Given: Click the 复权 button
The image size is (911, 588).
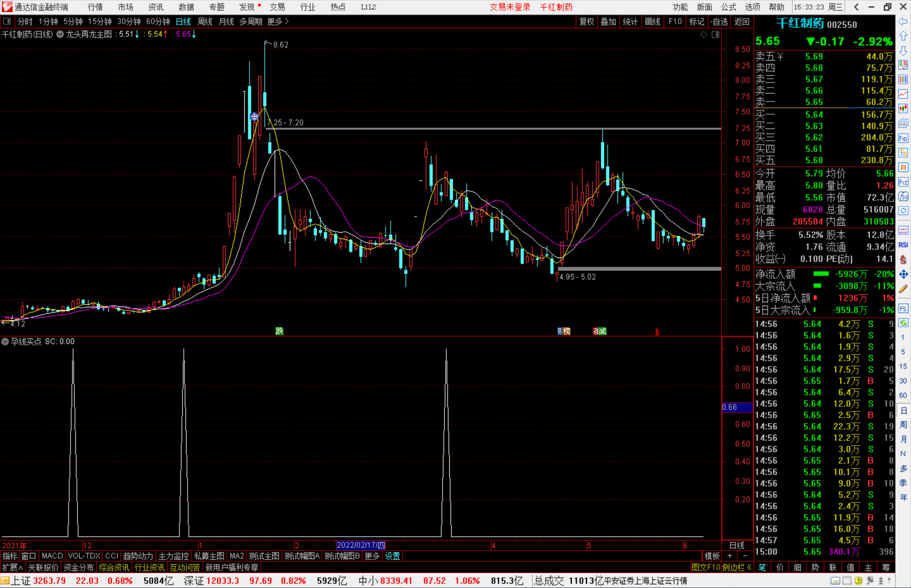Looking at the screenshot, I should tap(587, 21).
